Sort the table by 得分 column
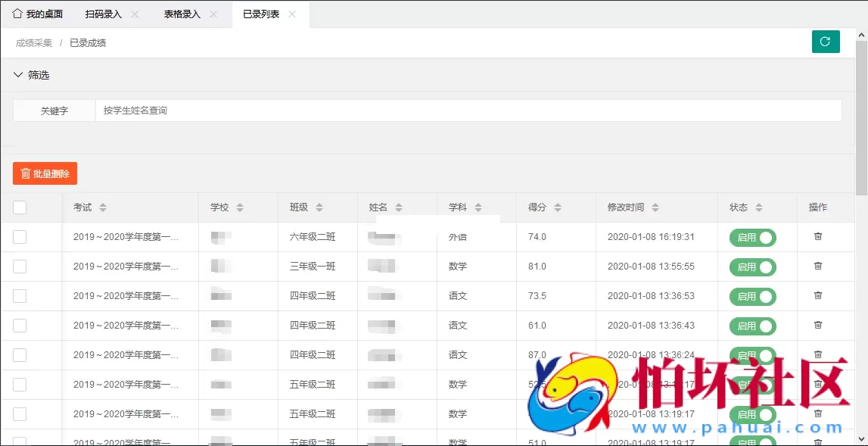This screenshot has width=868, height=446. [x=557, y=207]
